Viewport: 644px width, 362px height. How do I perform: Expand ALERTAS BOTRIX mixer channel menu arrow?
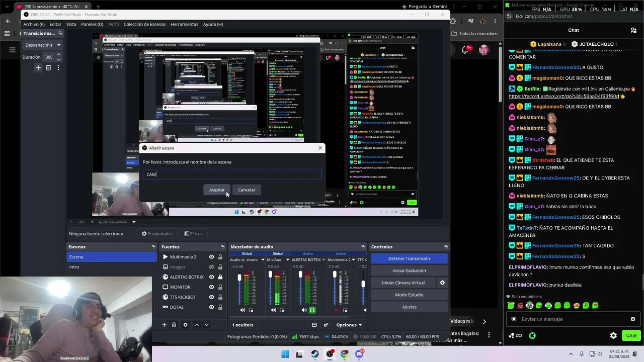point(325,260)
